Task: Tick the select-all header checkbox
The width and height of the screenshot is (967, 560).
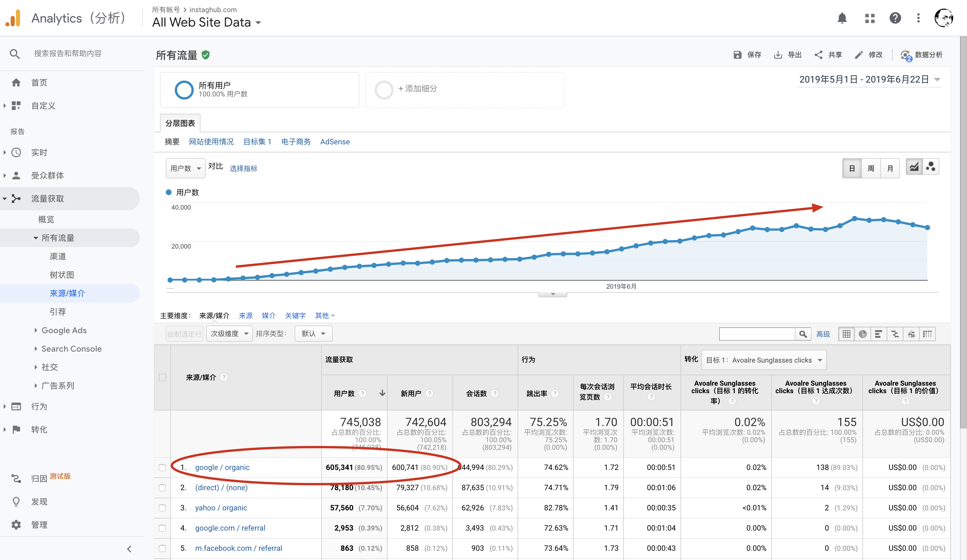Action: coord(162,377)
